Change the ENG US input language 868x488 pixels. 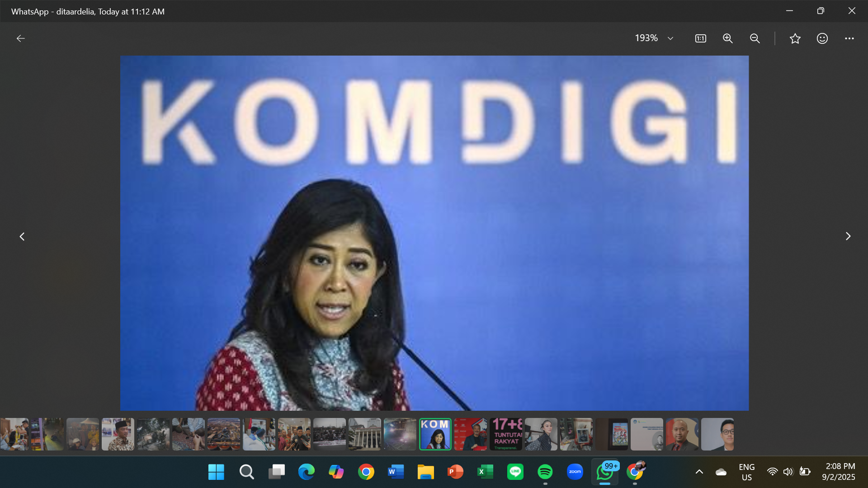point(746,472)
